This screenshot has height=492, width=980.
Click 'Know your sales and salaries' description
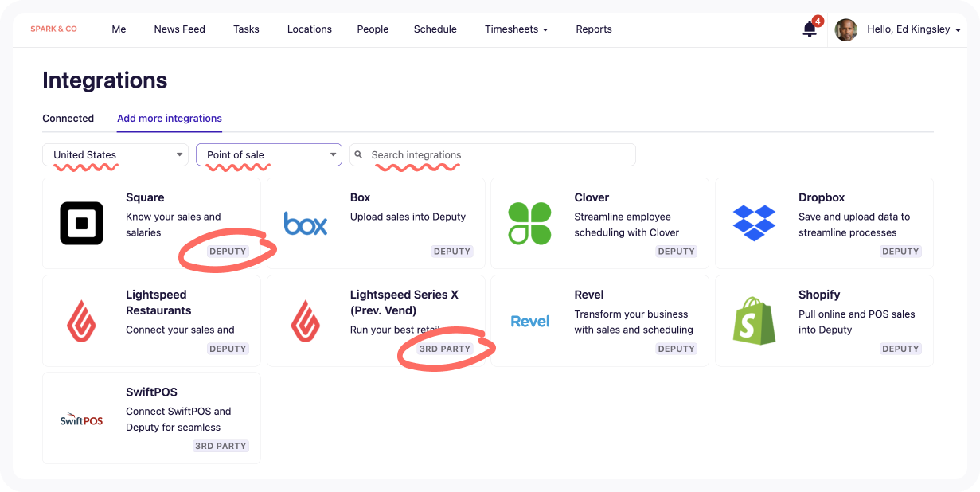tap(174, 225)
